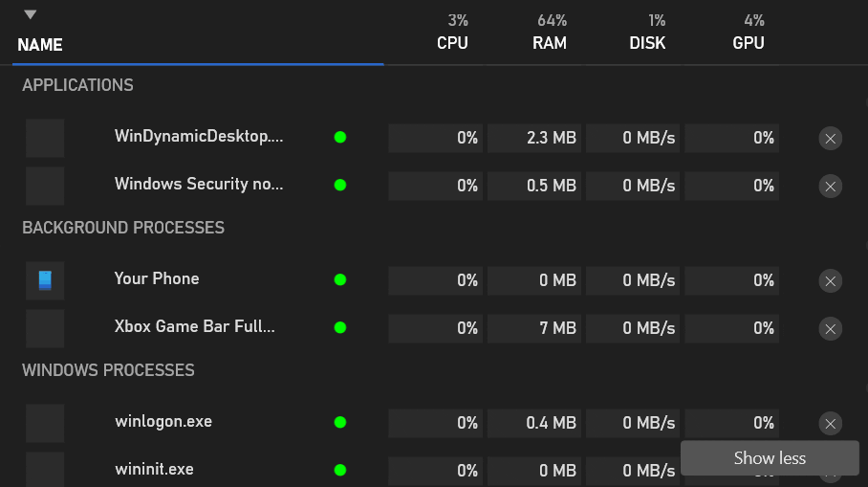The width and height of the screenshot is (868, 487).
Task: Collapse the BACKGROUND PROCESSES section heading
Action: click(x=123, y=228)
